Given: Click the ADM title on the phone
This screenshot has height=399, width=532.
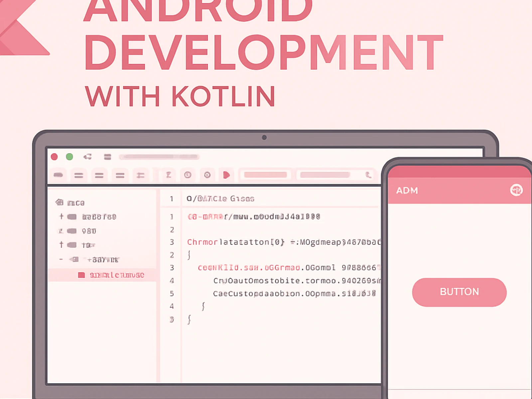Looking at the screenshot, I should (407, 191).
